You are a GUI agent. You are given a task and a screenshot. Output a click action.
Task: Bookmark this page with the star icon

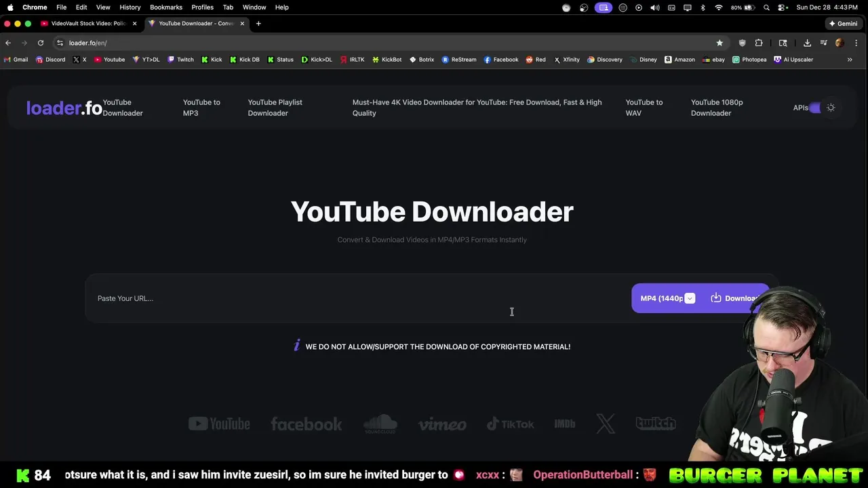pos(719,43)
